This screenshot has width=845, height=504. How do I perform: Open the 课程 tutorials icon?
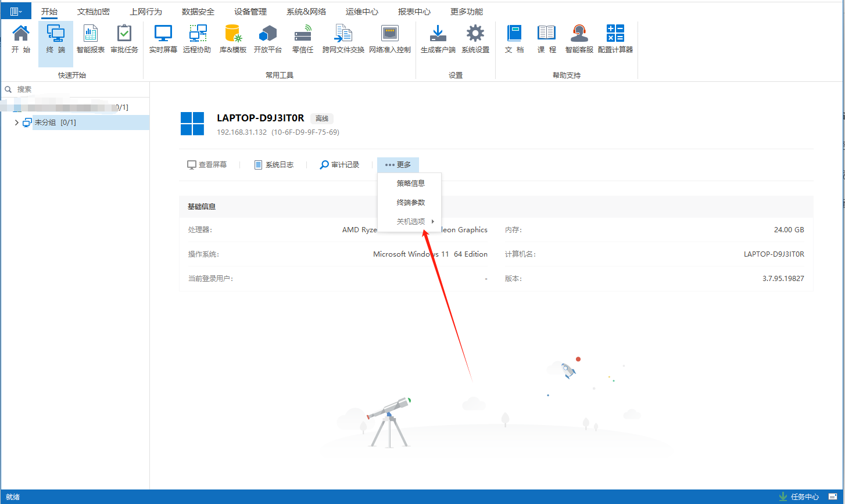click(547, 39)
